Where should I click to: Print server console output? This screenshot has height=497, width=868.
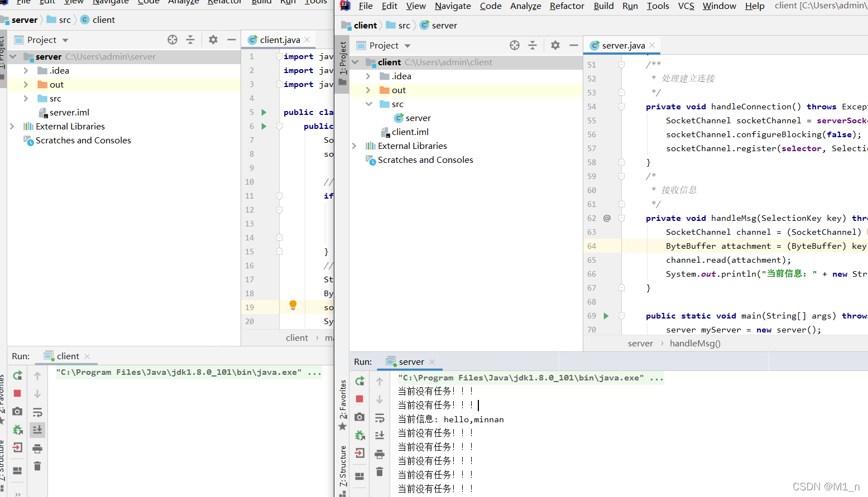click(x=380, y=453)
